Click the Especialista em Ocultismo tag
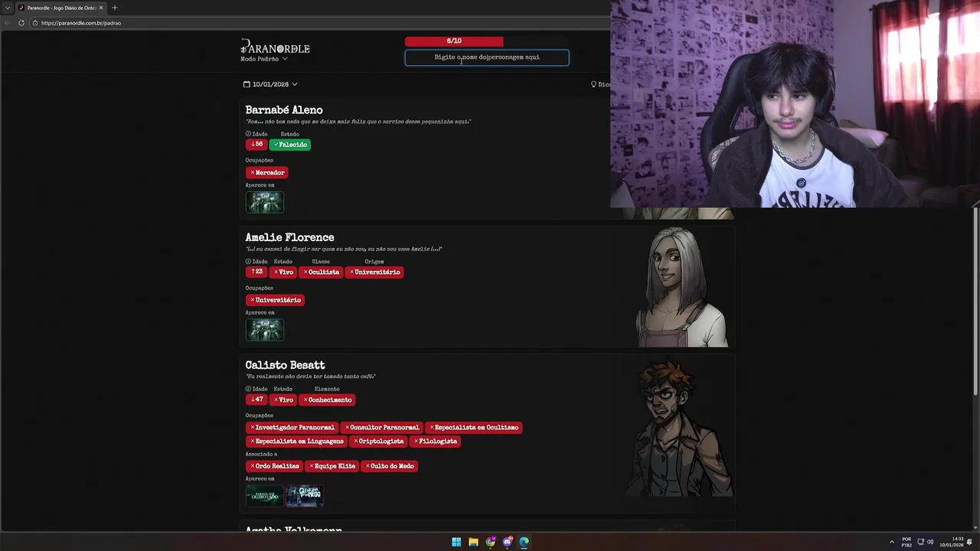980x551 pixels. point(474,428)
